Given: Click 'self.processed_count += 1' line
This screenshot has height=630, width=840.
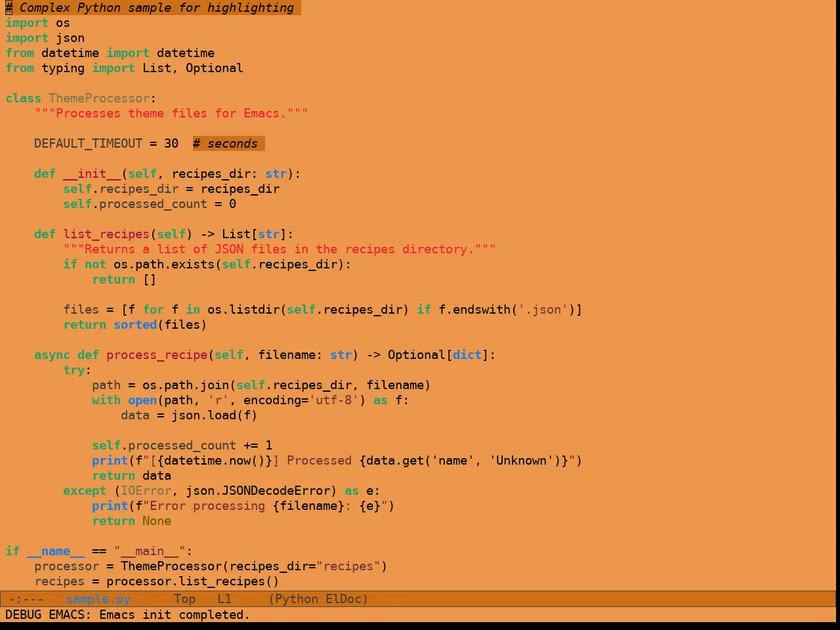Looking at the screenshot, I should click(182, 446).
